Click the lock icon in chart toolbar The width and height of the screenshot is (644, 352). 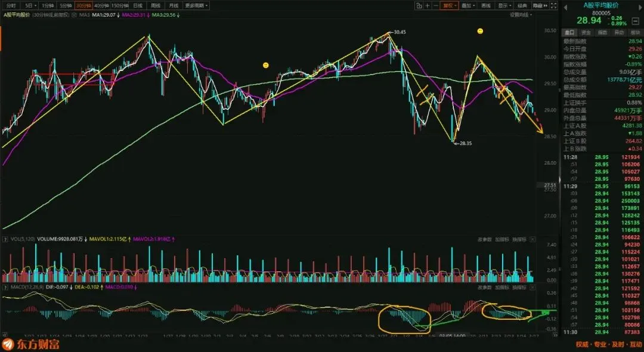click(x=419, y=6)
